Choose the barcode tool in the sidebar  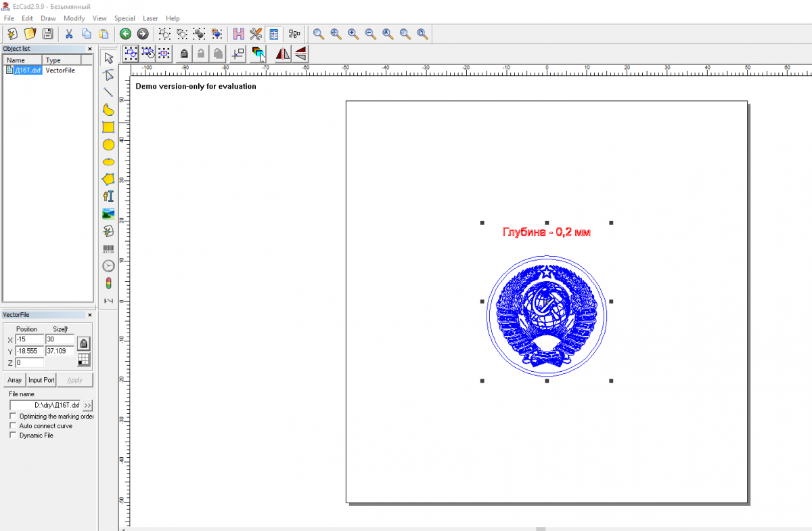108,249
